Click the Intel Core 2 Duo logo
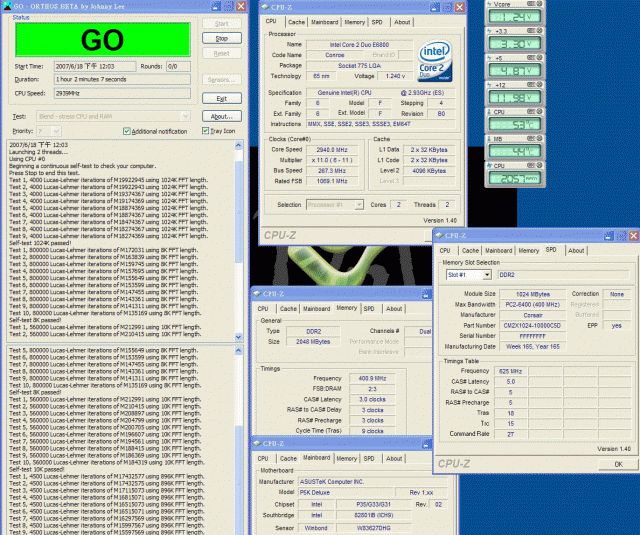 pyautogui.click(x=435, y=60)
